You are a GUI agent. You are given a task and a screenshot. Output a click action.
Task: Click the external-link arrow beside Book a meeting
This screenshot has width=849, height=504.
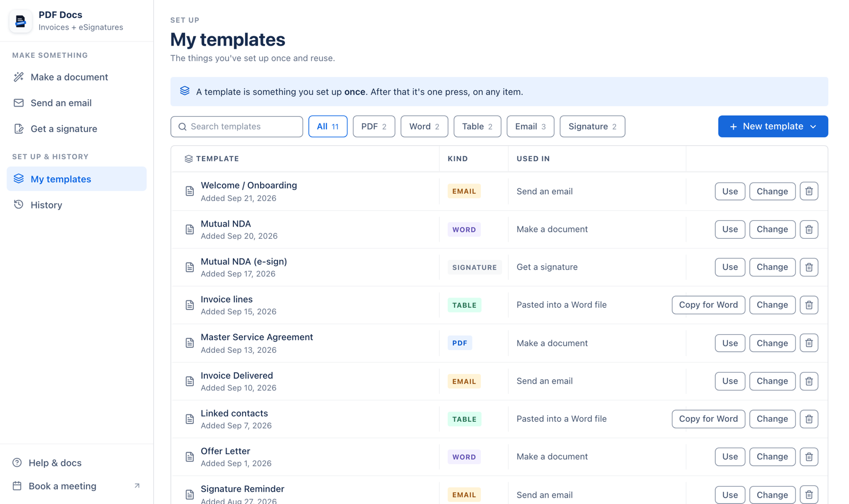click(x=137, y=486)
